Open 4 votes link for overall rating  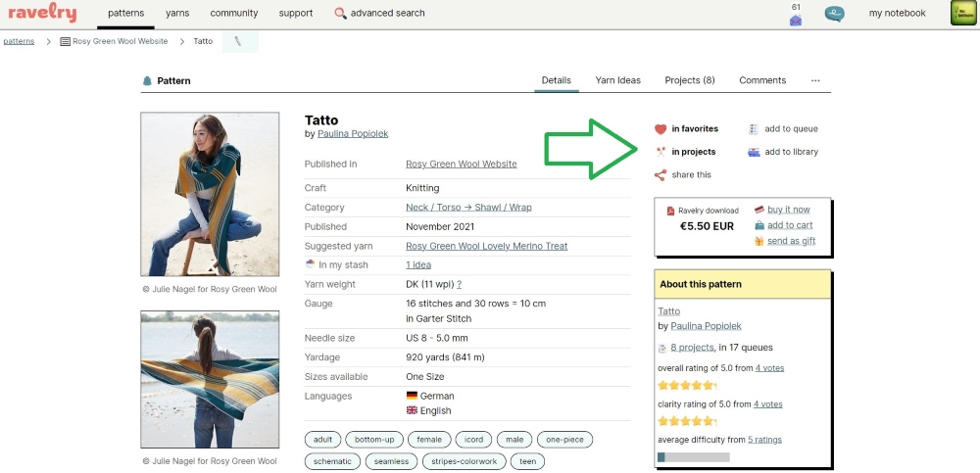(769, 368)
